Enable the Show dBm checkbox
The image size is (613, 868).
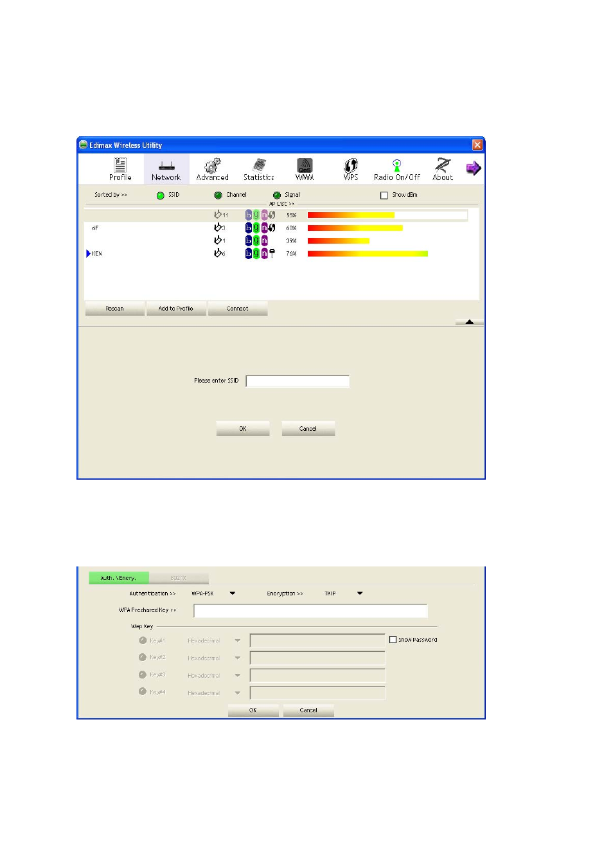pos(384,195)
